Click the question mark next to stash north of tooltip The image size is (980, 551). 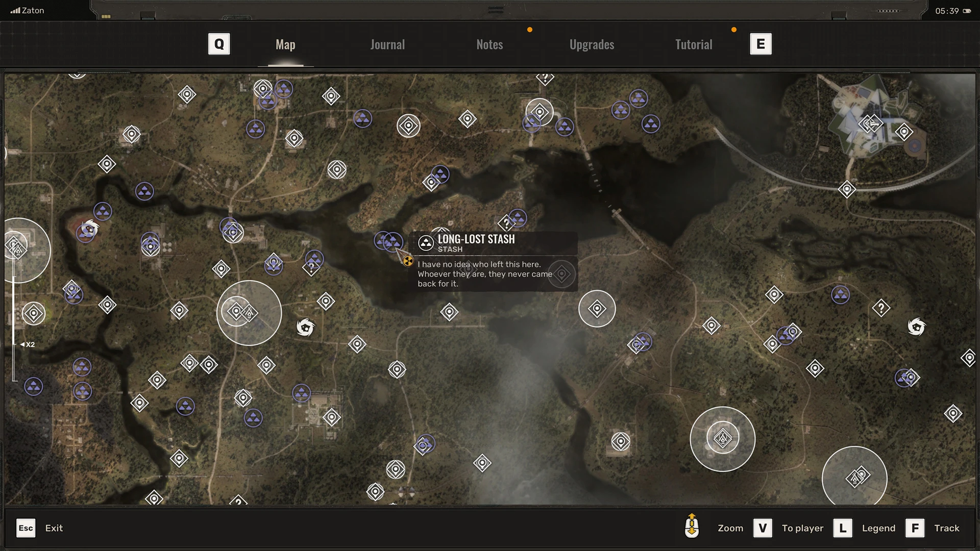point(506,223)
